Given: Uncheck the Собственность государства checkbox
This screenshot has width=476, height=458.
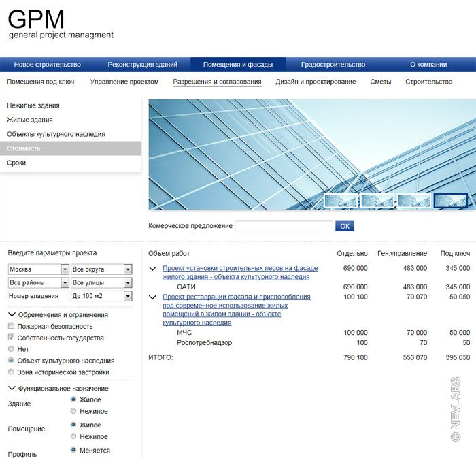Looking at the screenshot, I should pos(11,338).
